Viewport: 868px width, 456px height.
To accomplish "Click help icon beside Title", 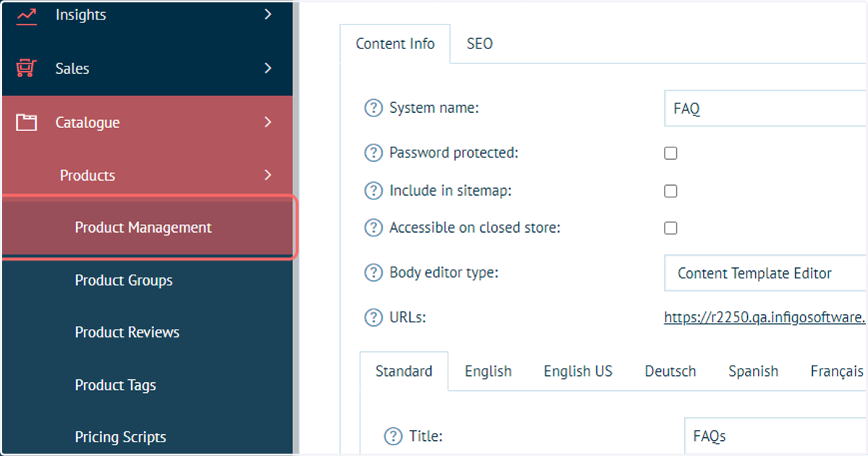I will tap(393, 436).
